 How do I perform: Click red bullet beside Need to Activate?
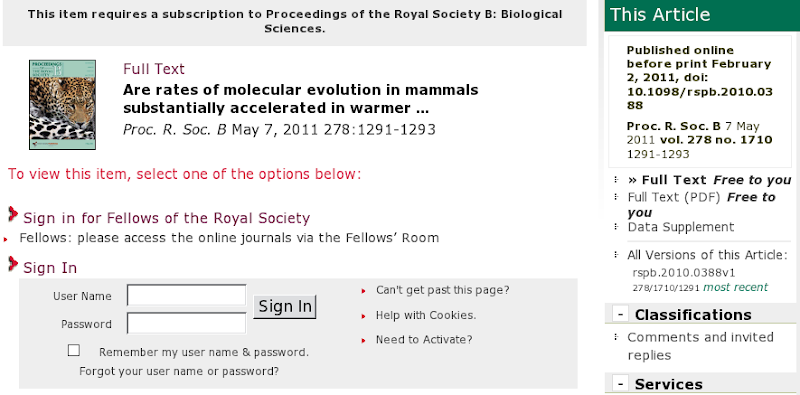364,340
